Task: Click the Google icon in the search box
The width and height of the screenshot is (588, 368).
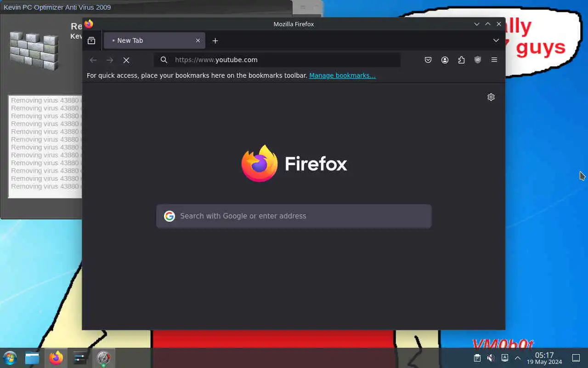Action: 170,216
